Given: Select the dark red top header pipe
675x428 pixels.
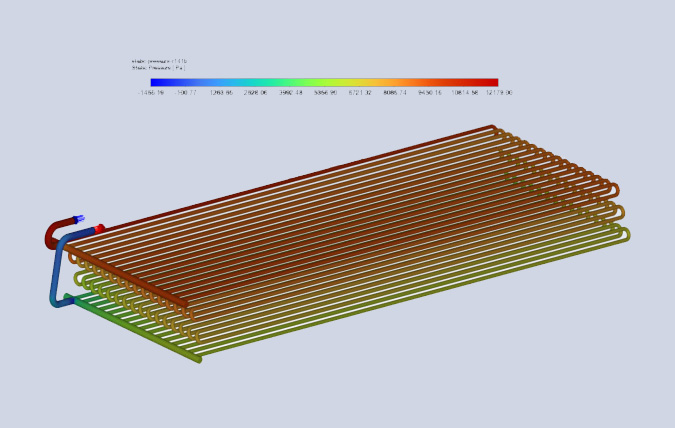Looking at the screenshot, I should pos(297,178).
